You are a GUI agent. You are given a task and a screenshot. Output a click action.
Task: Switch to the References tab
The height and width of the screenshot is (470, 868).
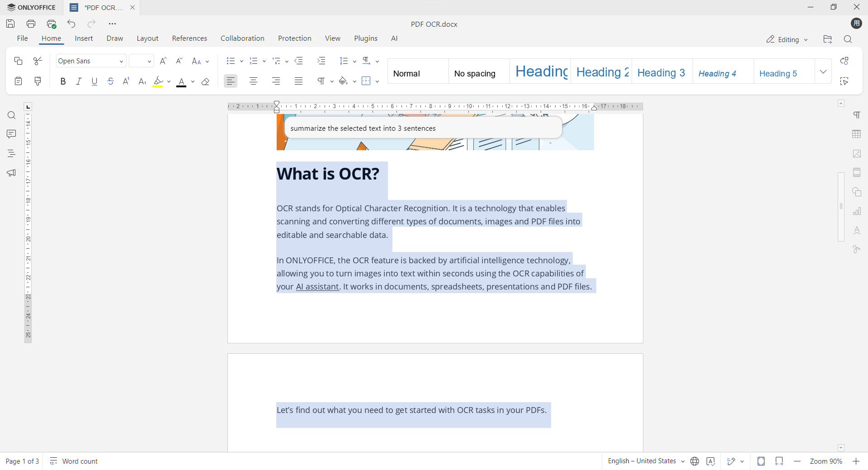click(x=189, y=38)
